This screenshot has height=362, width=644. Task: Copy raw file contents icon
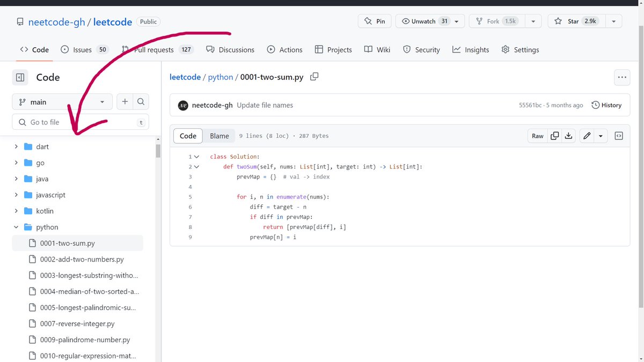click(x=555, y=136)
